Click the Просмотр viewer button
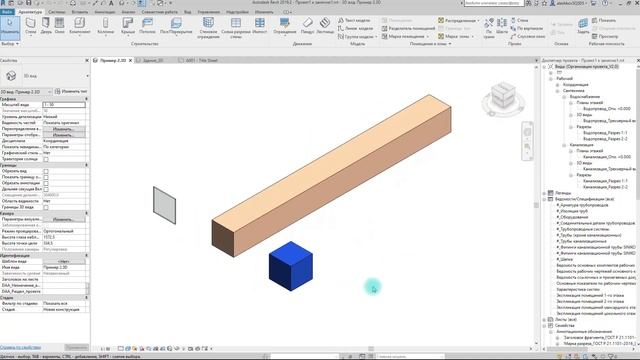 (604, 36)
